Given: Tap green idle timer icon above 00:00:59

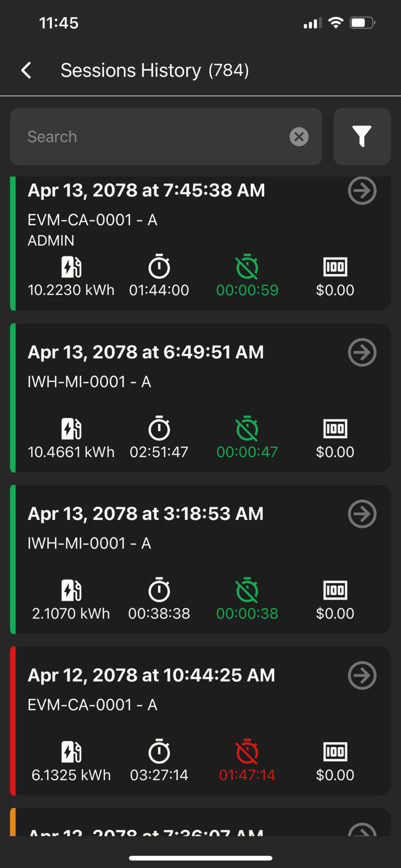Looking at the screenshot, I should click(x=247, y=267).
